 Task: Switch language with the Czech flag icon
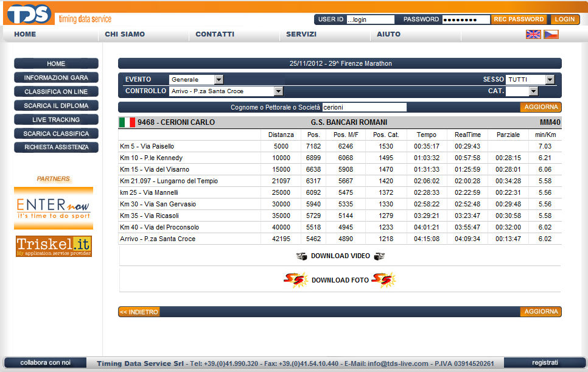(551, 35)
